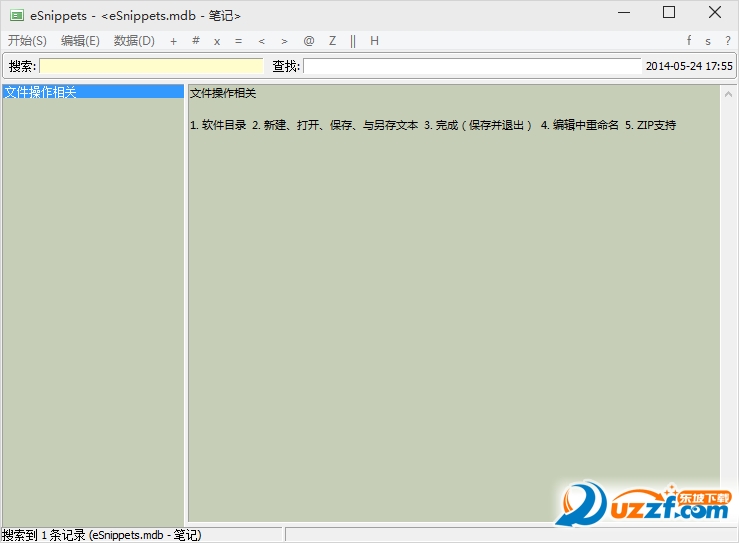Click the eSnippets app icon in title bar

[x=17, y=16]
